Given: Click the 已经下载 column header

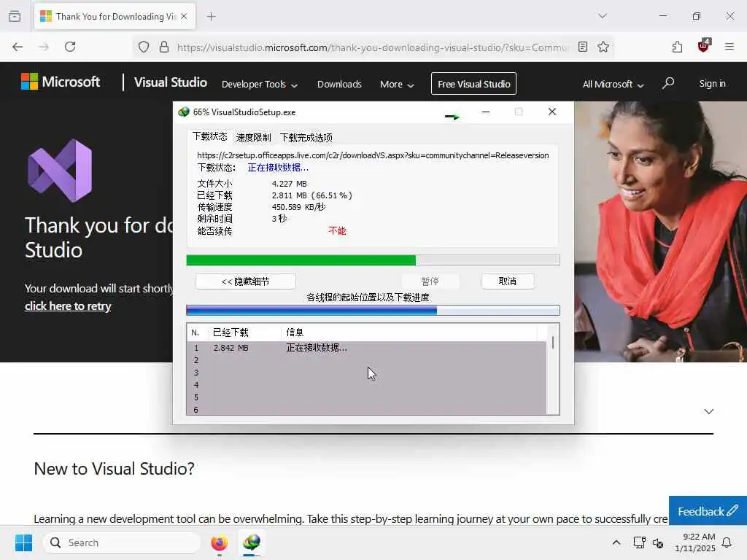Looking at the screenshot, I should click(245, 332).
